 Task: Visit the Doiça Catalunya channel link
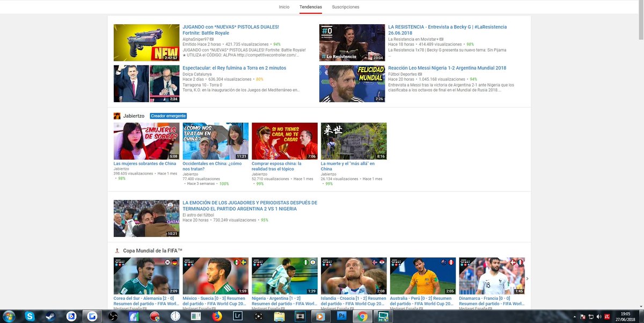197,74
